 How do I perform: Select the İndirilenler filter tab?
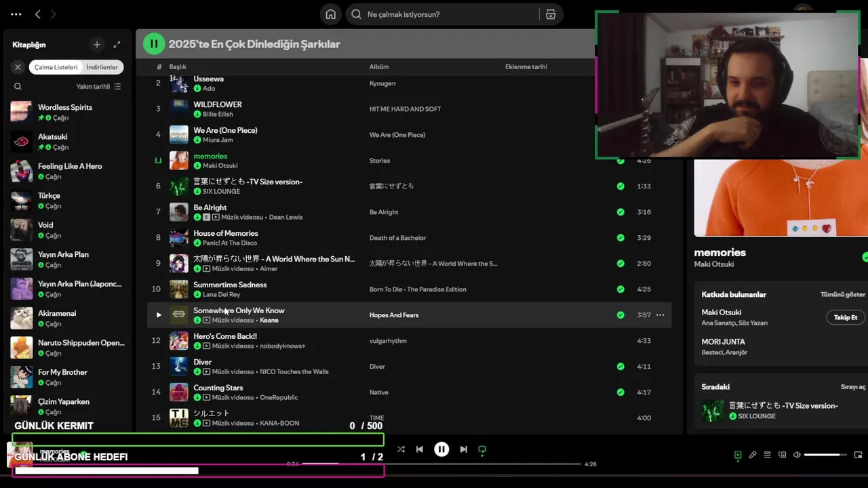pos(102,67)
